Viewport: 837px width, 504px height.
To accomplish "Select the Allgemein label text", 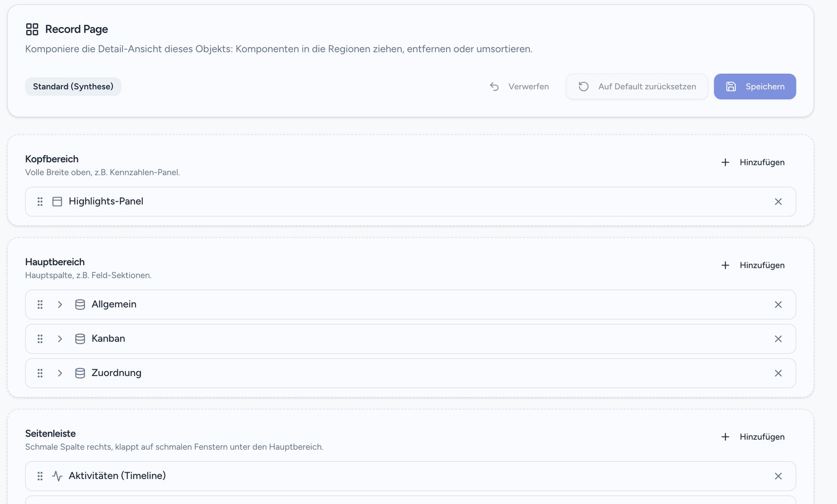I will 114,304.
